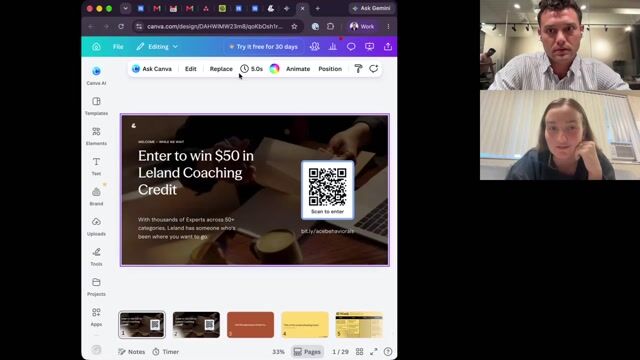Click the refresh arrow icon in toolbar
Screen dimensions: 640x360
[x=373, y=69]
